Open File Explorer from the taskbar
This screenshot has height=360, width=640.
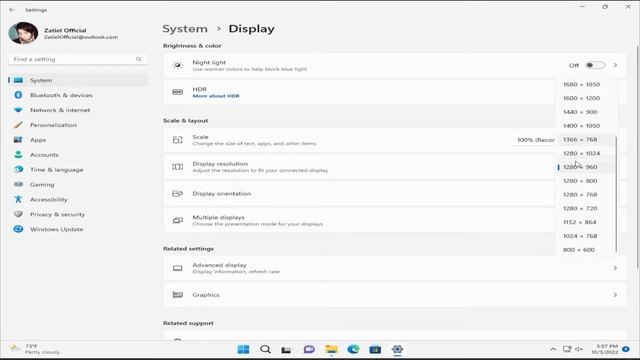point(331,349)
